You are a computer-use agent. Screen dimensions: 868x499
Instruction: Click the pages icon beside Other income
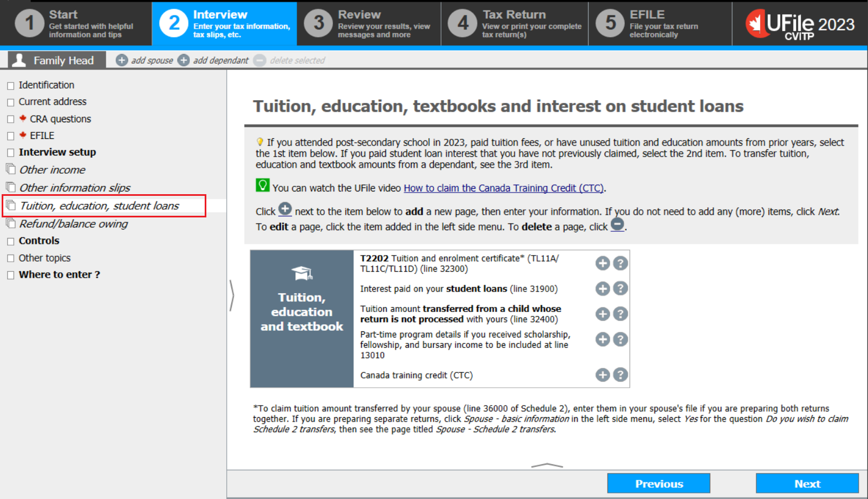(11, 168)
